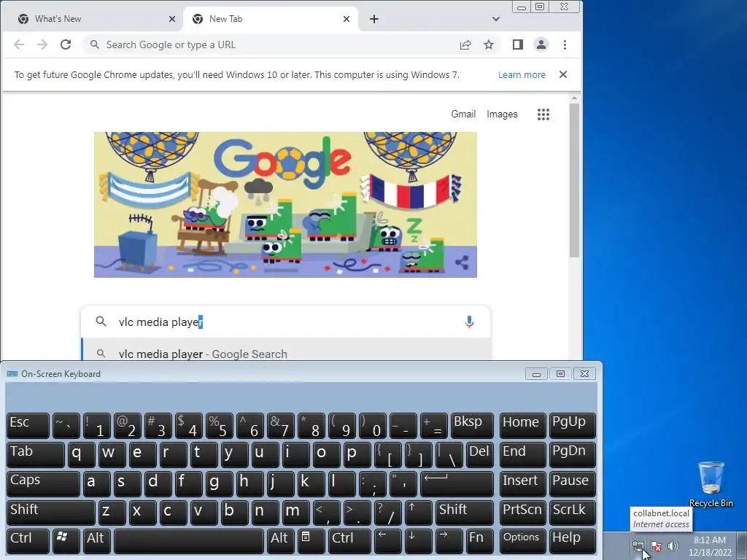Open the taskbar clock showing 8:12 AM

[x=710, y=546]
